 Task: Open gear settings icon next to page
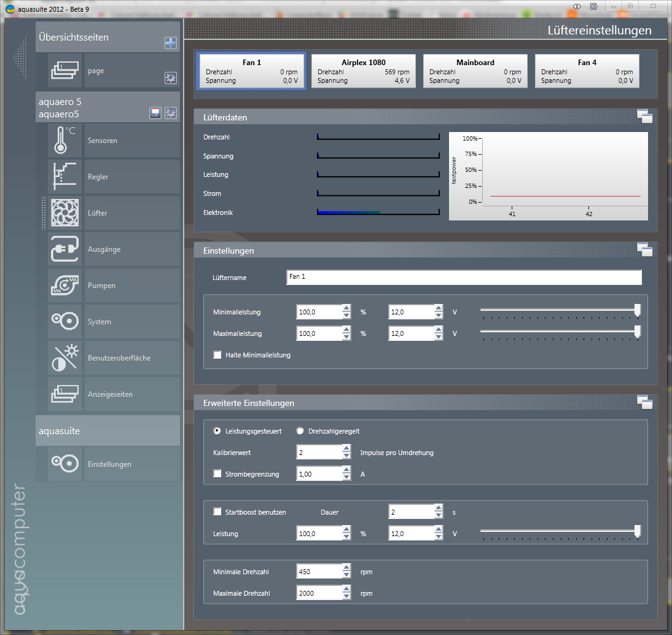click(170, 78)
